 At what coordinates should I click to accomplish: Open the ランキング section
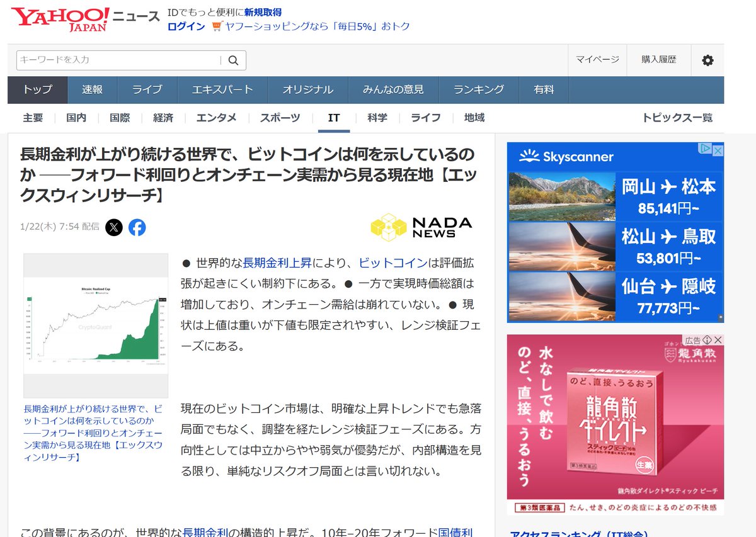(479, 89)
